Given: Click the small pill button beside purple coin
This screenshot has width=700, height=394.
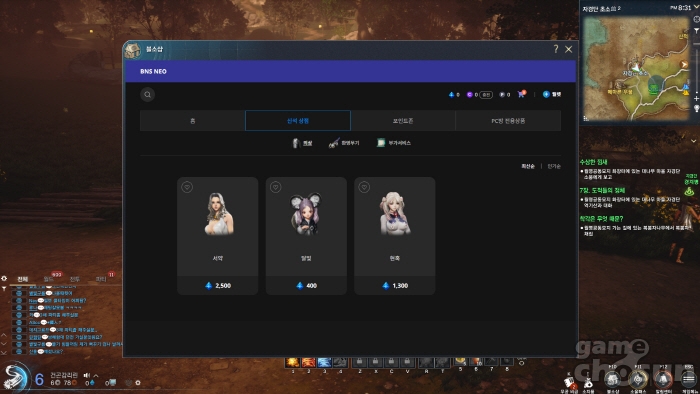Looking at the screenshot, I should point(486,95).
